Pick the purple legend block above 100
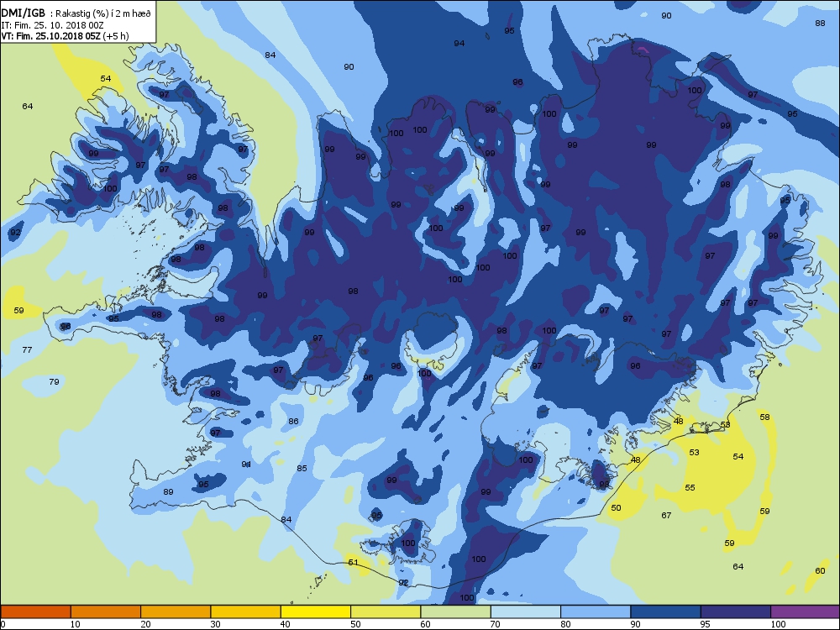This screenshot has width=840, height=630. [806, 612]
